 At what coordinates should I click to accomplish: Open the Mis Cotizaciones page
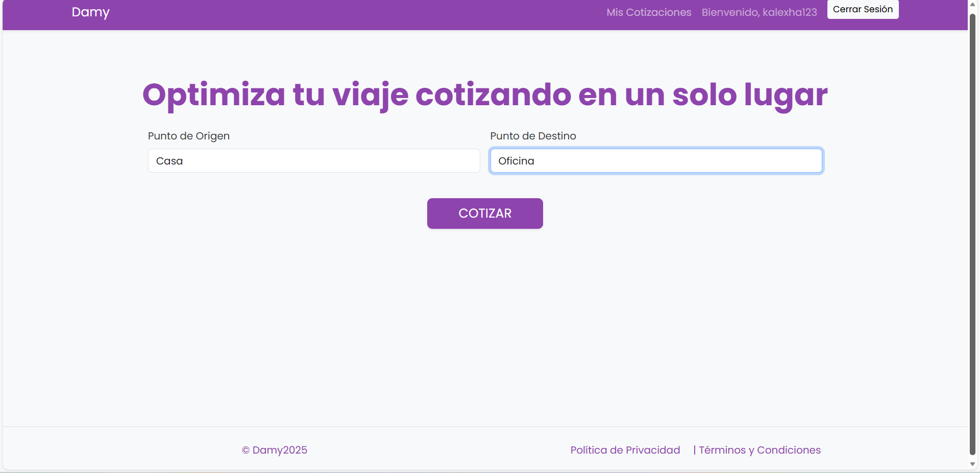(x=649, y=12)
